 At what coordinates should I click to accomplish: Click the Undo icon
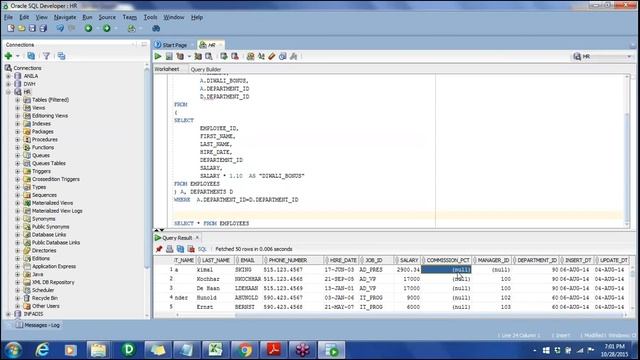[60, 28]
